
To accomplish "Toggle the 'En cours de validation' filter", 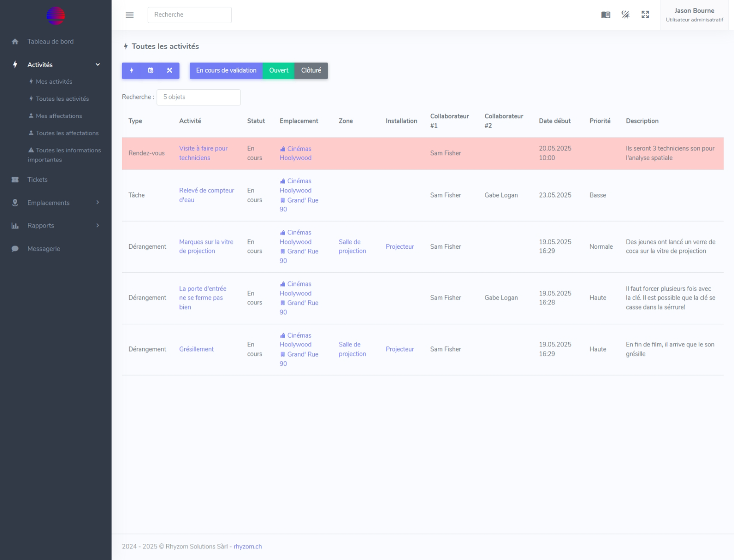I will 226,71.
